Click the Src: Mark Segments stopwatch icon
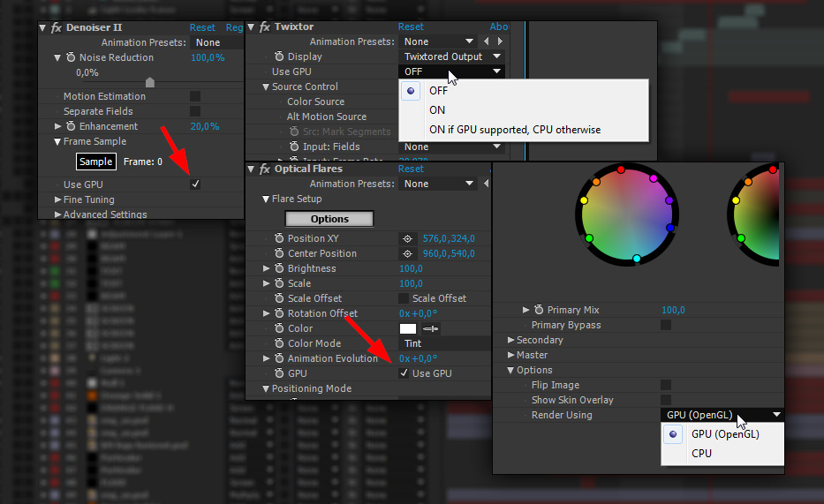 [x=294, y=132]
